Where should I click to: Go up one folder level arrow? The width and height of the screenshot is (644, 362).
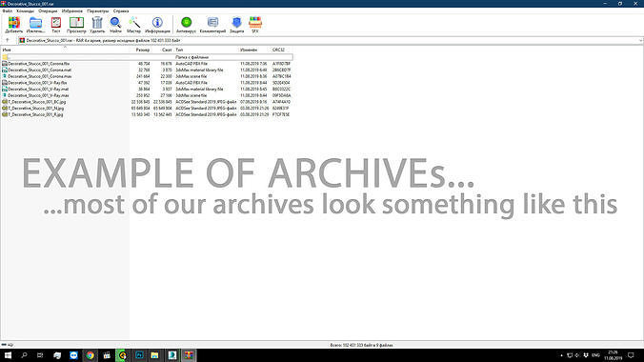pos(8,40)
